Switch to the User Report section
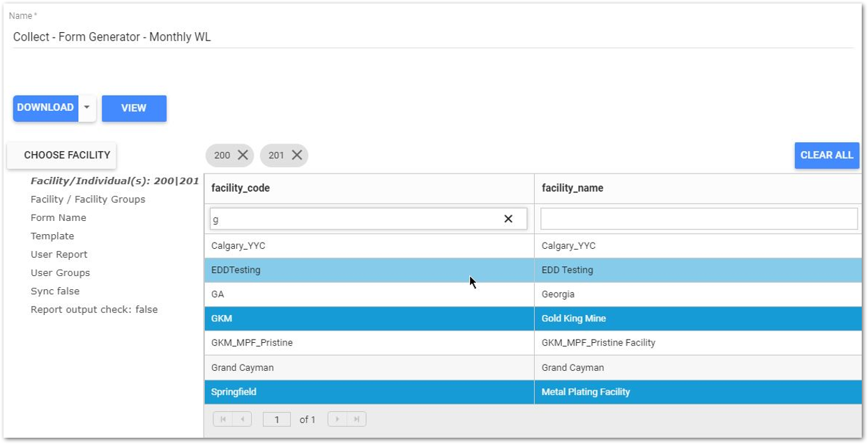Image resolution: width=868 pixels, height=444 pixels. click(59, 254)
